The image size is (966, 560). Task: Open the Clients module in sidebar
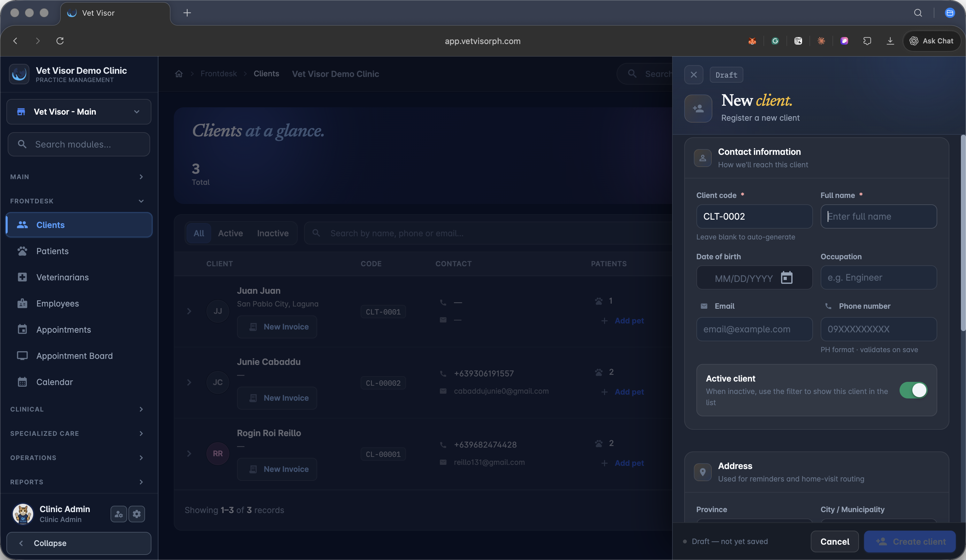79,225
